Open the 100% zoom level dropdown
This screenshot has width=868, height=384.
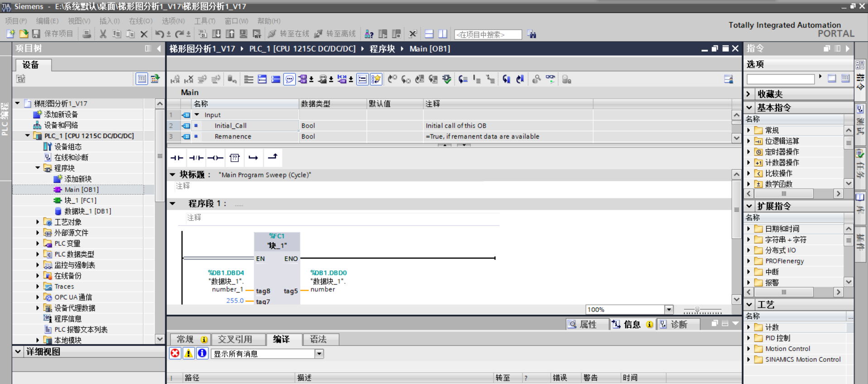click(669, 309)
